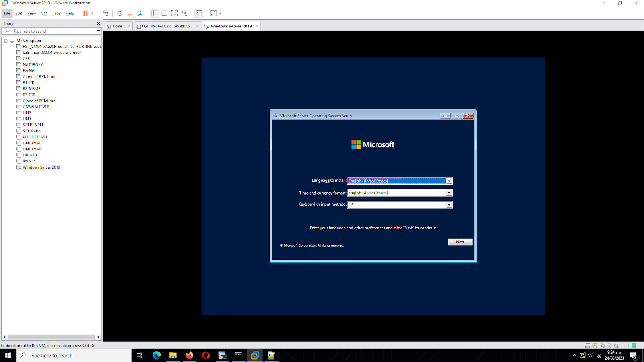Viewport: 644px width, 362px height.
Task: Select PERFECTLAB1 virtual machine
Action: coord(35,137)
